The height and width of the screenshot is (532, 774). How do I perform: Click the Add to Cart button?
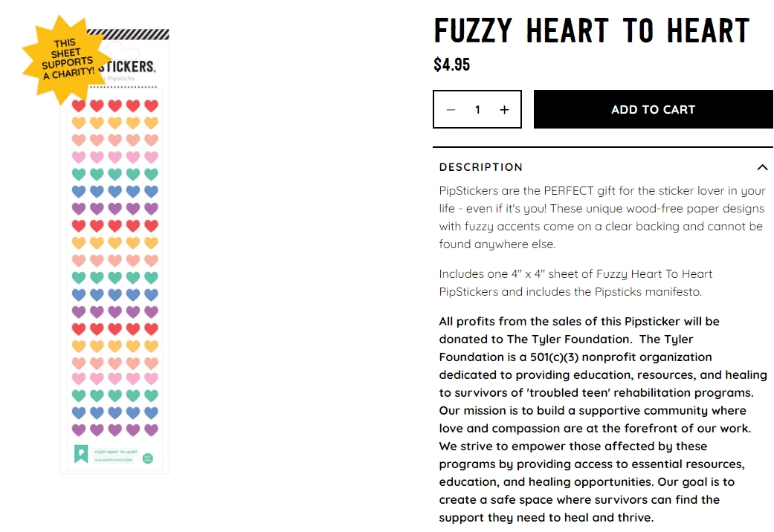tap(653, 109)
